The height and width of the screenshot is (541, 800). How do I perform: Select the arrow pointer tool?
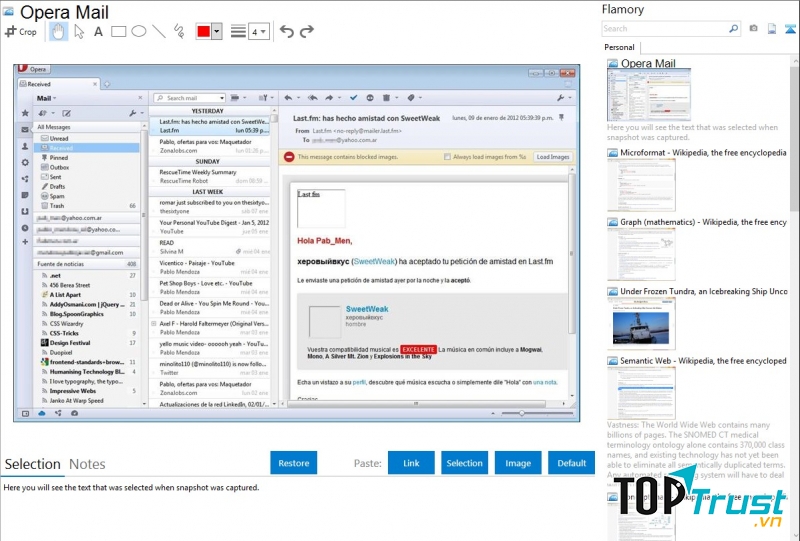coord(79,32)
